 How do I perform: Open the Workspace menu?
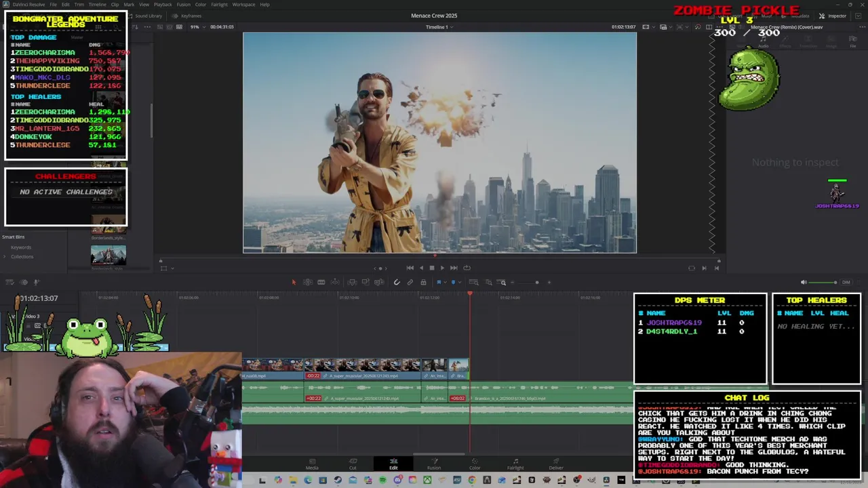(243, 5)
